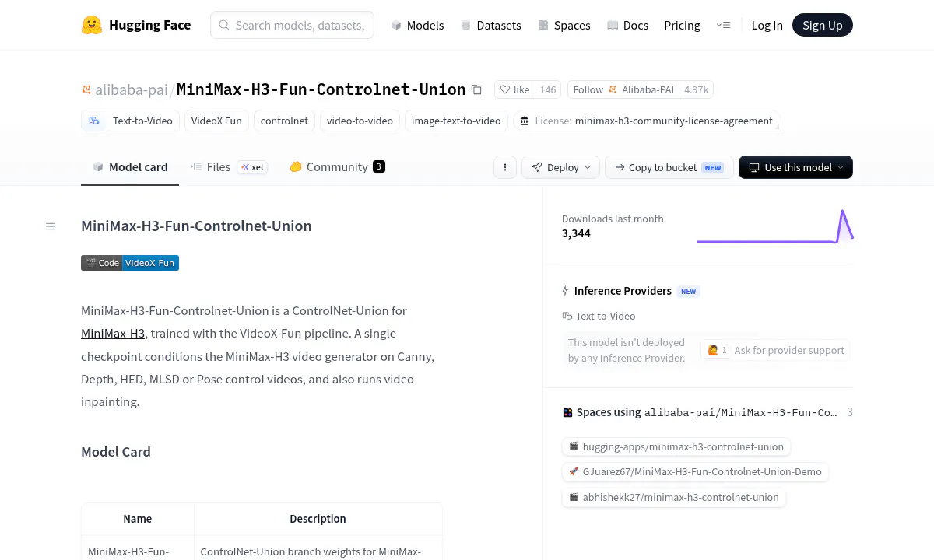Click the Name table column header
The width and height of the screenshot is (934, 560).
tap(138, 519)
